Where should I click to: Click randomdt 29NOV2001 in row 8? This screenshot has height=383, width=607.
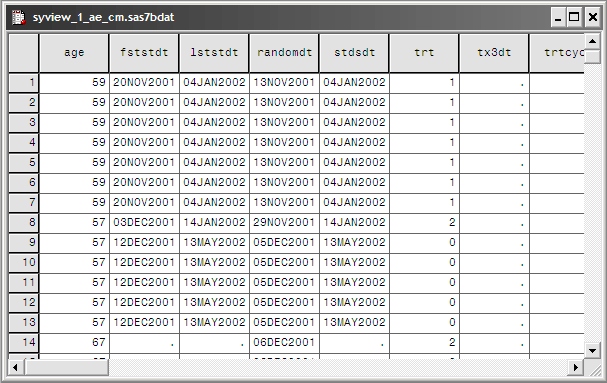point(284,223)
